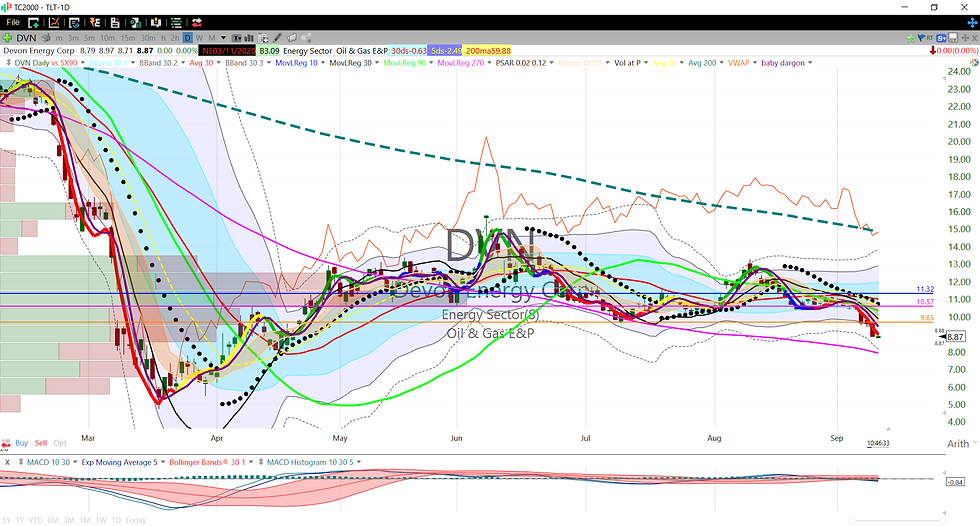Click the 8.87 current price marker on axis
Viewport: 980px width, 526px height.
pyautogui.click(x=956, y=337)
